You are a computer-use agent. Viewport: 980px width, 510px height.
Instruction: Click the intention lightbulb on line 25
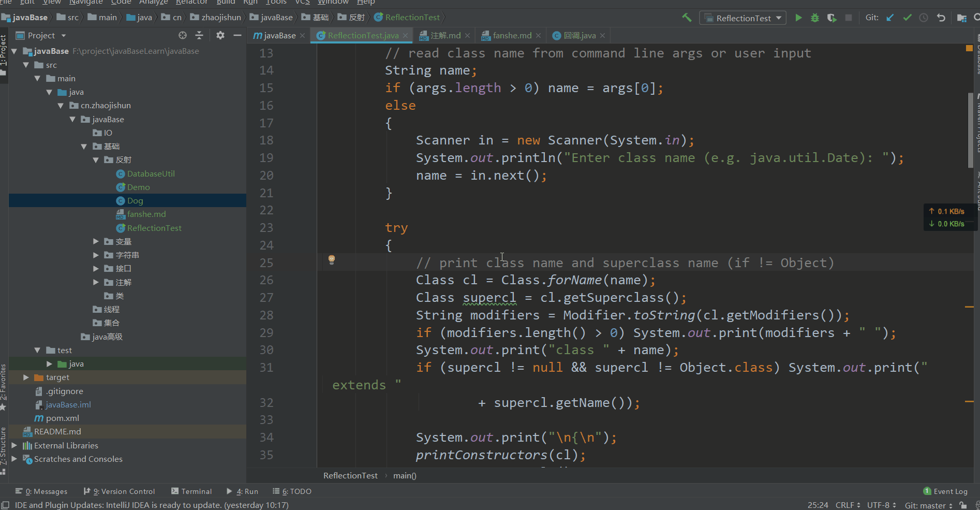coord(332,259)
